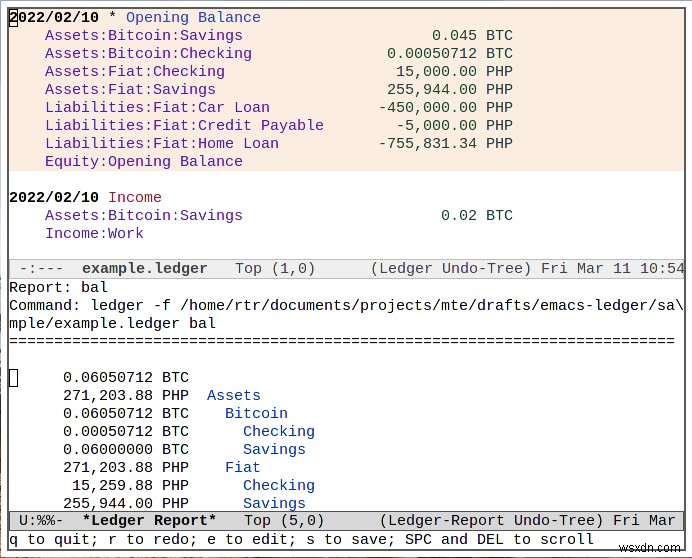Select the 'Assets:Bitcoin:Savings' line under Opening Balance
This screenshot has height=558, width=692.
(x=143, y=35)
